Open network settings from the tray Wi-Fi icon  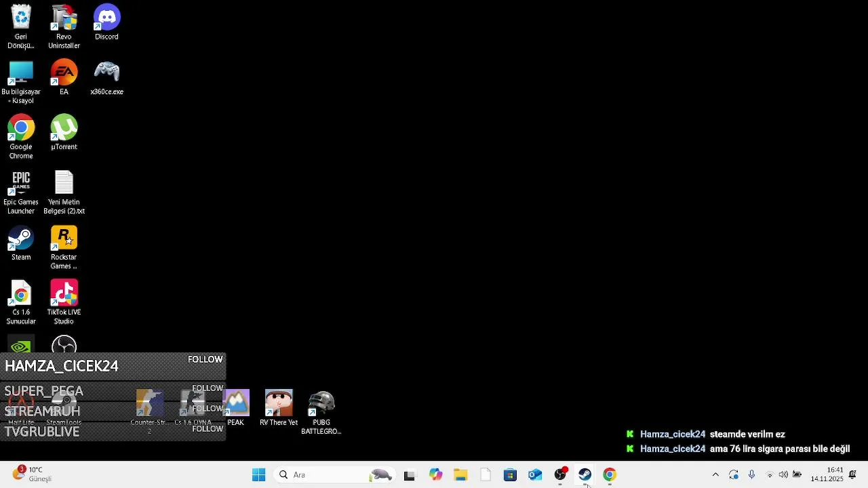[x=770, y=475]
